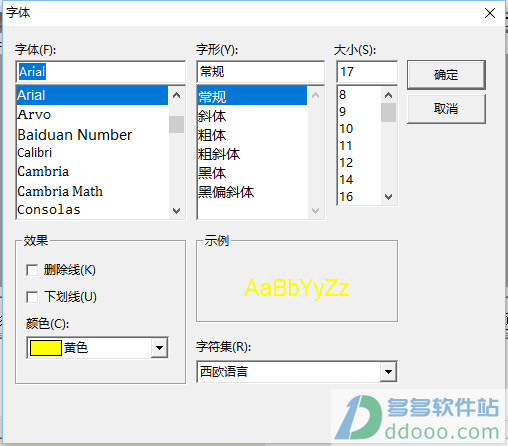Viewport: 508px width, 446px height.
Task: Select the Arvo font
Action: pos(92,115)
